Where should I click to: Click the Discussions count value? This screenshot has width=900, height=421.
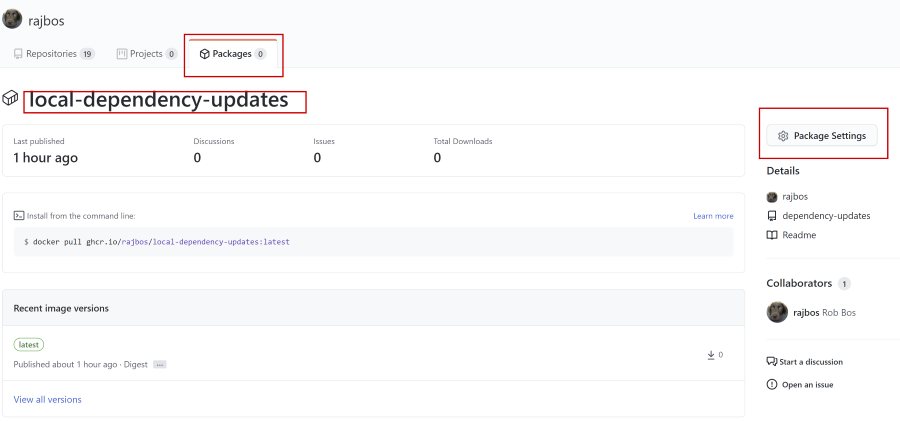[x=197, y=158]
